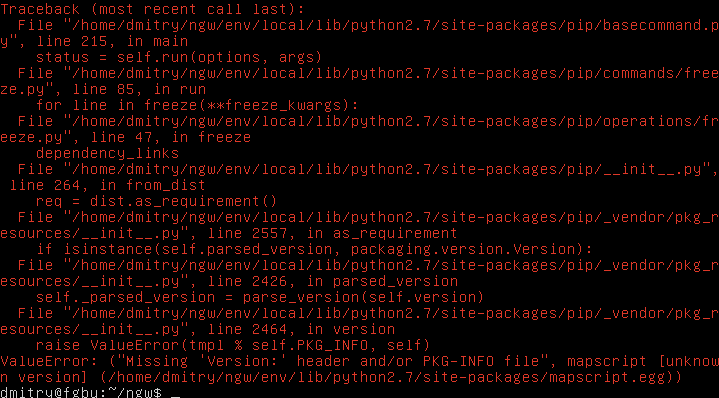719x398 pixels.
Task: Click the 'ValueError:' text at line start
Action: coord(49,361)
